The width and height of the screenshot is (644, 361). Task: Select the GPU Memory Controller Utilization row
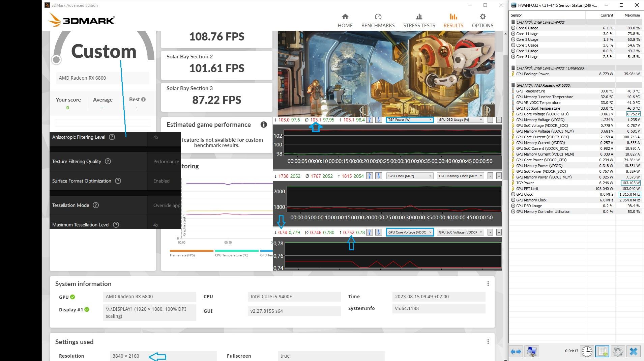point(575,212)
